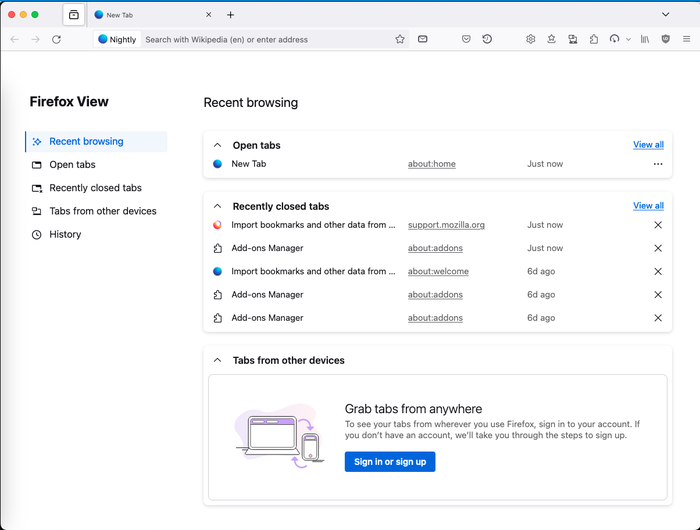
Task: Click View all link for Recently closed tabs
Action: tap(648, 206)
